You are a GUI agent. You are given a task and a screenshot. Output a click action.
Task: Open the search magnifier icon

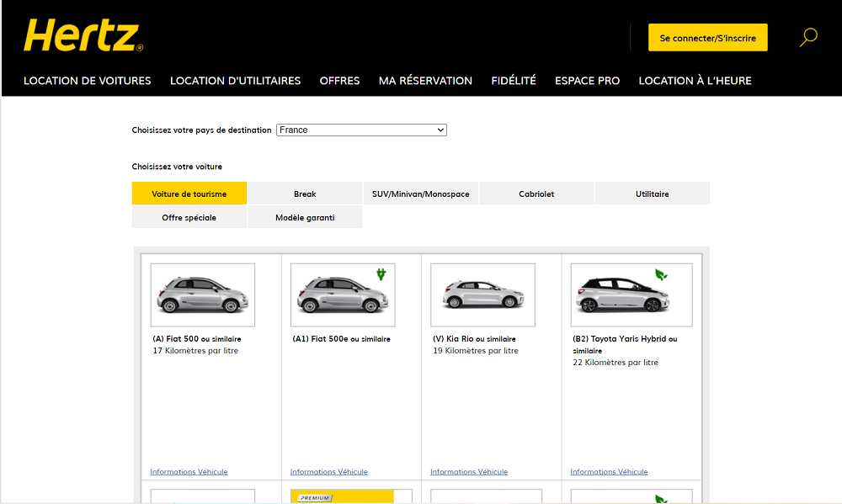pyautogui.click(x=808, y=38)
